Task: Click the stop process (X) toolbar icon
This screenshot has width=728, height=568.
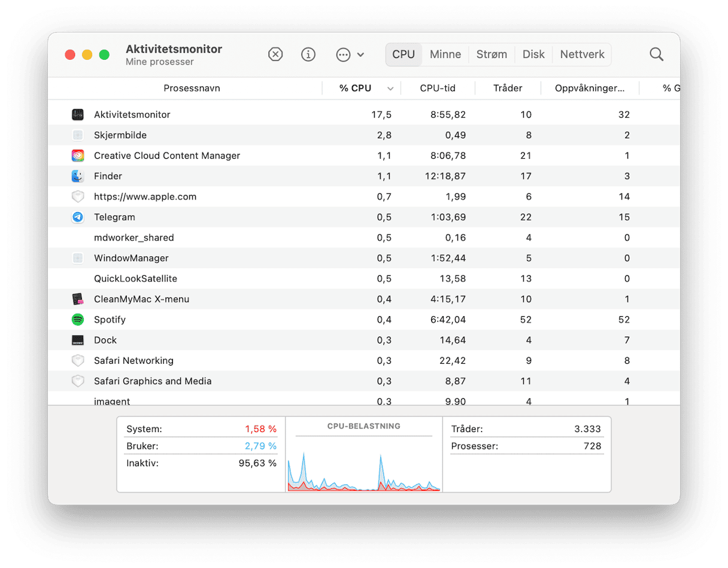Action: [275, 54]
